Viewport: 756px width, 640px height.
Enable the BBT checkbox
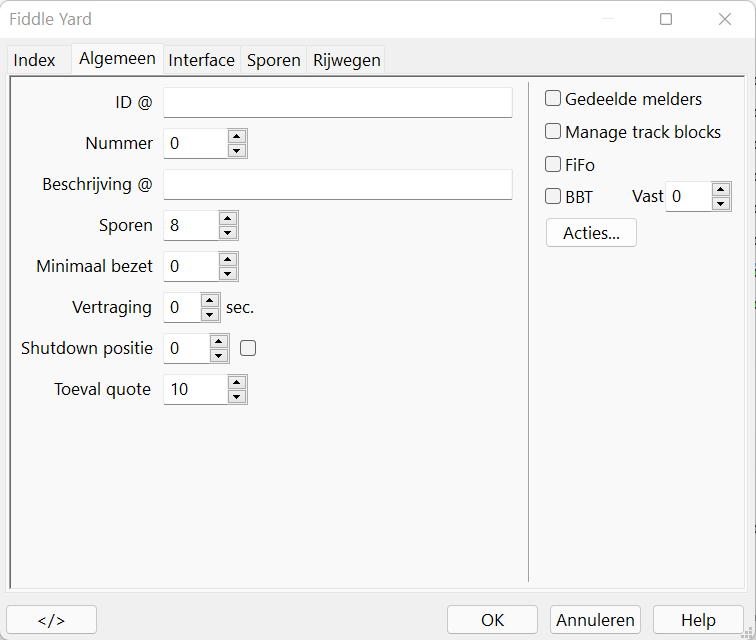click(x=553, y=197)
